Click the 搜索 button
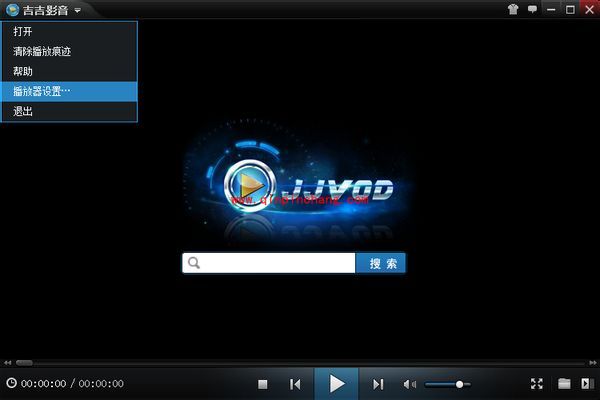 click(381, 263)
